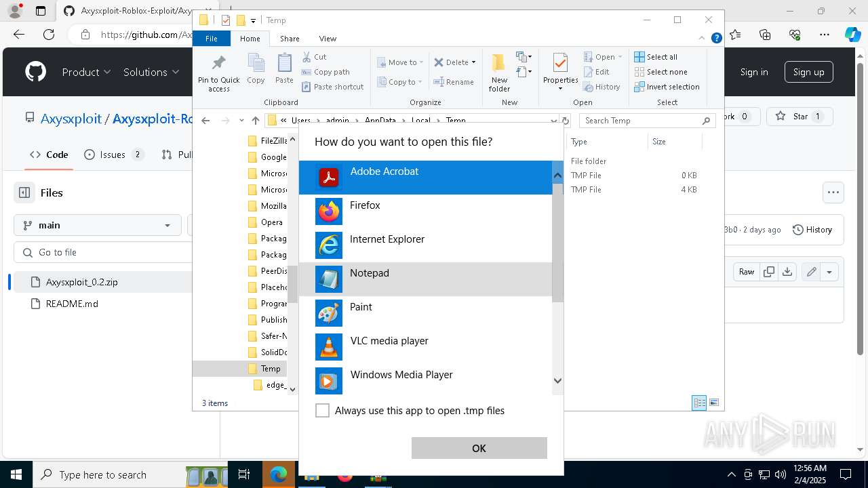Click Paste shortcut in ribbon
Viewport: 868px width, 488px height.
point(332,87)
